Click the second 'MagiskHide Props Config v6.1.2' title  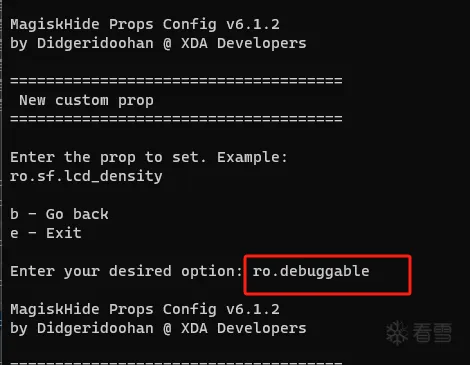click(x=145, y=309)
